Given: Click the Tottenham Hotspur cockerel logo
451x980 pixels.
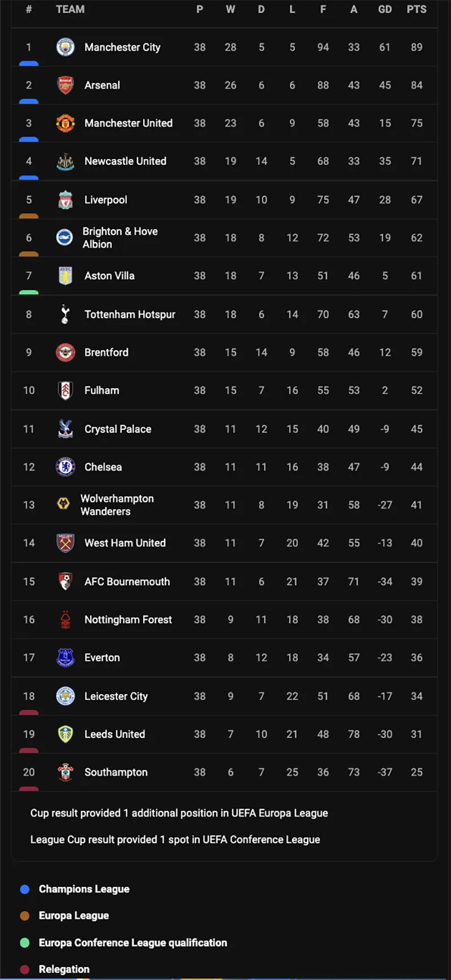Looking at the screenshot, I should tap(65, 314).
